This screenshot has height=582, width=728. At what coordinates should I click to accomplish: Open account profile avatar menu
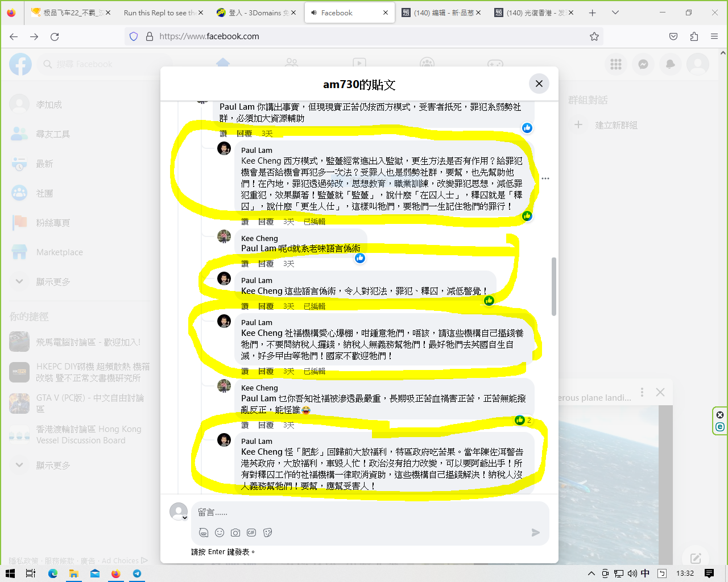coord(698,64)
